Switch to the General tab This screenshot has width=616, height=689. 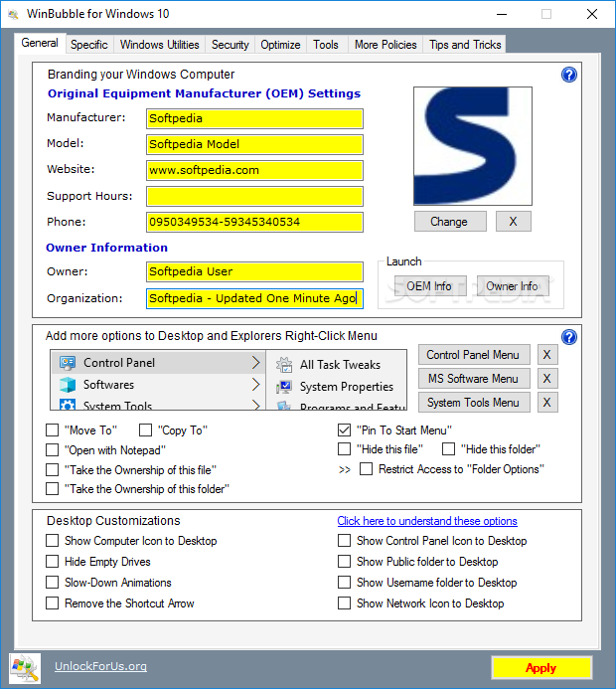(x=40, y=43)
